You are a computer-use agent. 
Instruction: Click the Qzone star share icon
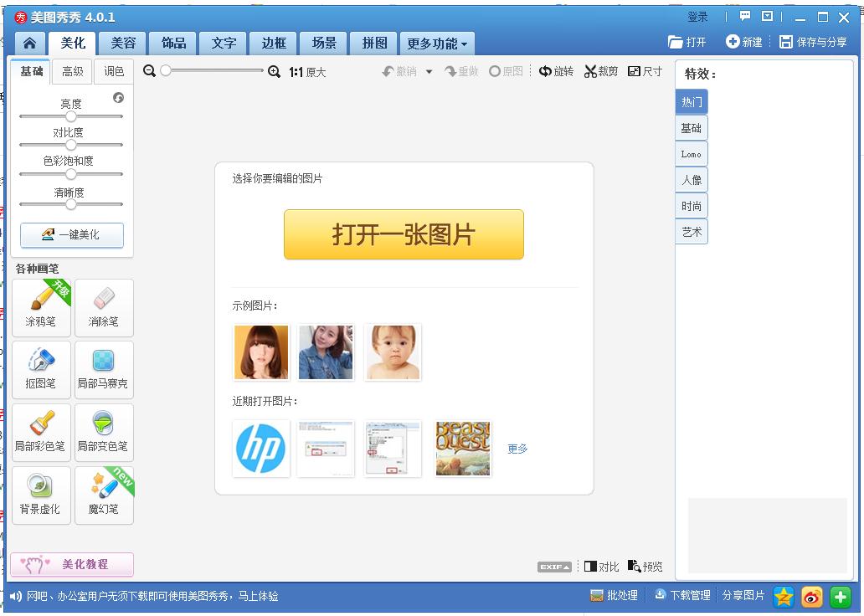pyautogui.click(x=783, y=596)
